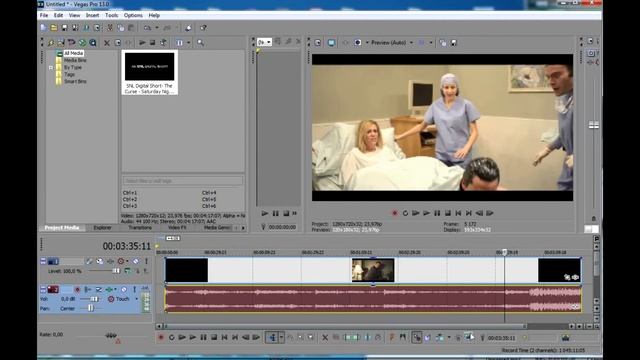The width and height of the screenshot is (640, 360).
Task: Click the middle clip thumbnail on the video track
Action: [373, 270]
